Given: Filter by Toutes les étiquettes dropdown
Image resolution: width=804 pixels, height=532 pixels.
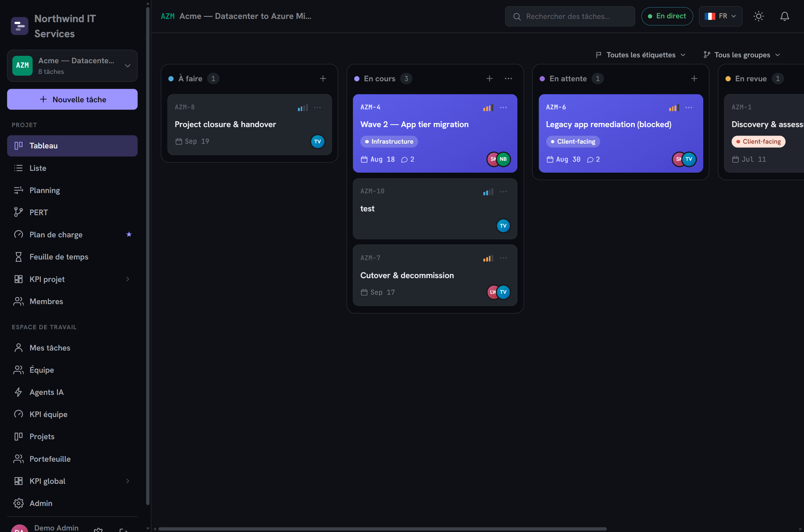Looking at the screenshot, I should (x=641, y=55).
